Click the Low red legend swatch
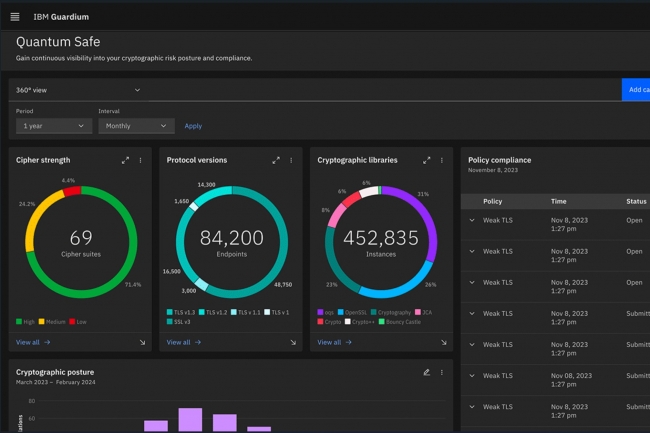 (73, 322)
